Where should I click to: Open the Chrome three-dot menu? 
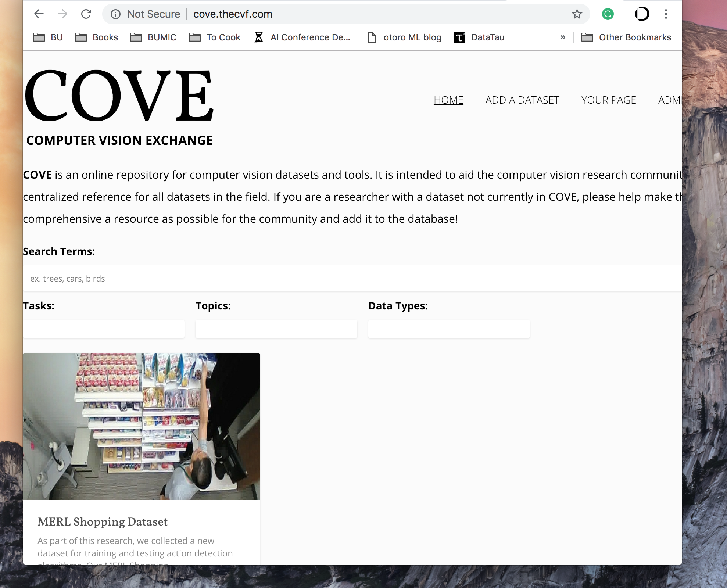(666, 14)
